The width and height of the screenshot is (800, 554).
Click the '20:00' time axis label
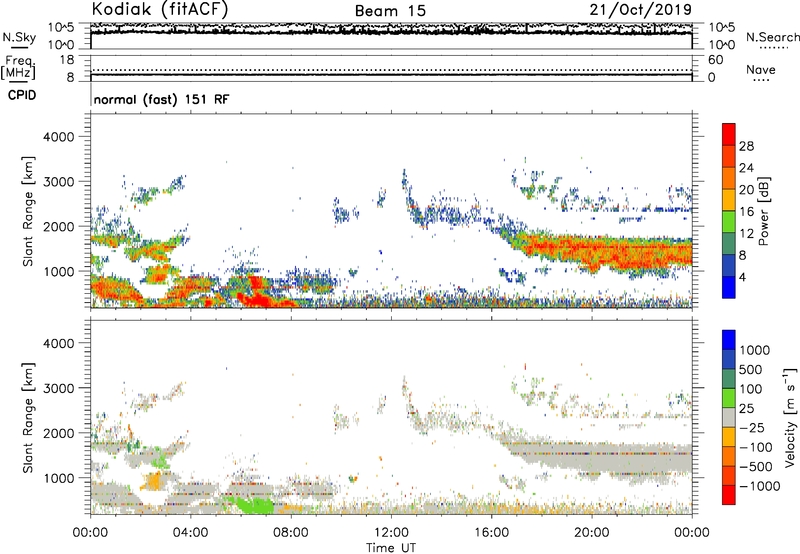(591, 533)
